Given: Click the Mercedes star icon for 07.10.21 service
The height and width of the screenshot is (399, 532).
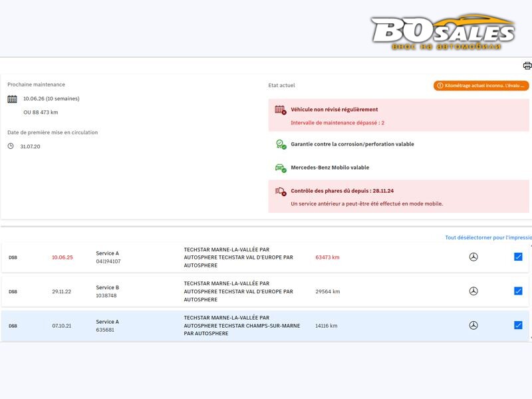Looking at the screenshot, I should pos(473,325).
